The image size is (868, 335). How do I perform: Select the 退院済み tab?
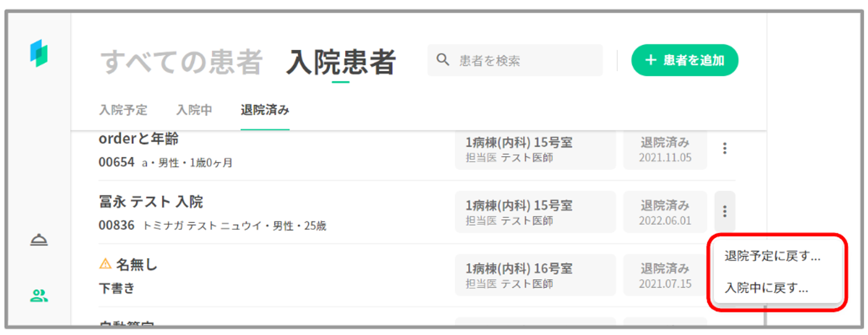[x=265, y=110]
